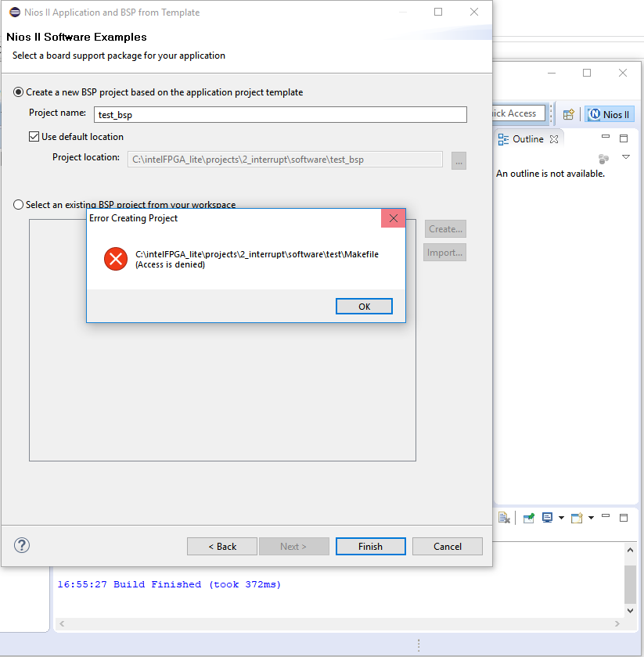Open the wizard help icon
Image resolution: width=644 pixels, height=657 pixels.
point(22,545)
